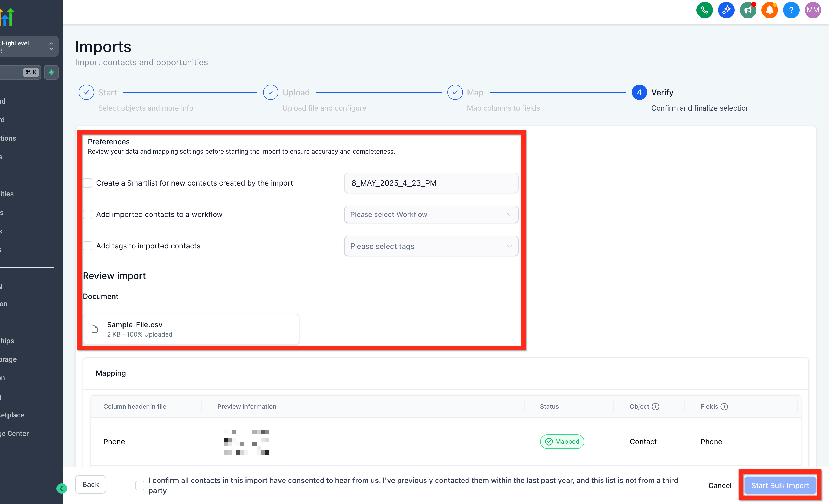Open the Please select tags dropdown

pyautogui.click(x=431, y=246)
